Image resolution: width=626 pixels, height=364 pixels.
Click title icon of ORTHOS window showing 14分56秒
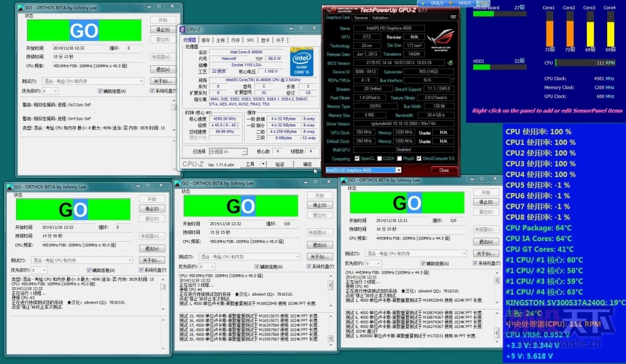click(x=10, y=187)
